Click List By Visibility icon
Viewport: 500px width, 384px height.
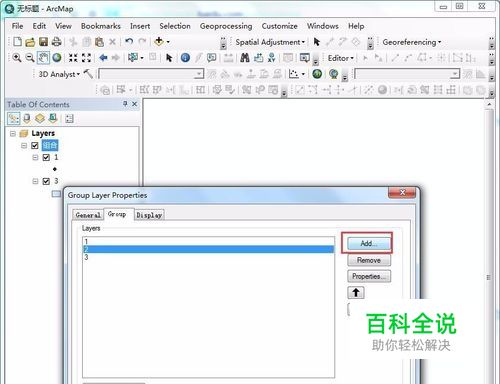40,118
